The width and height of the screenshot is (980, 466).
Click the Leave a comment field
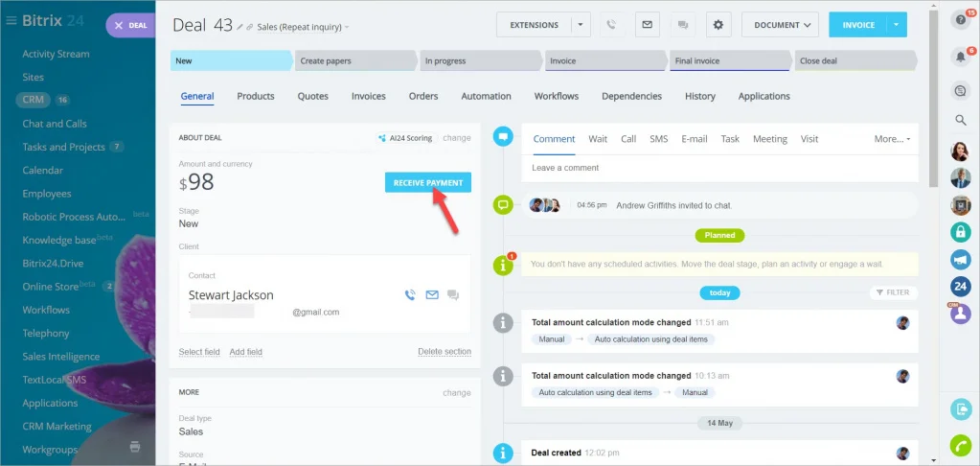720,168
